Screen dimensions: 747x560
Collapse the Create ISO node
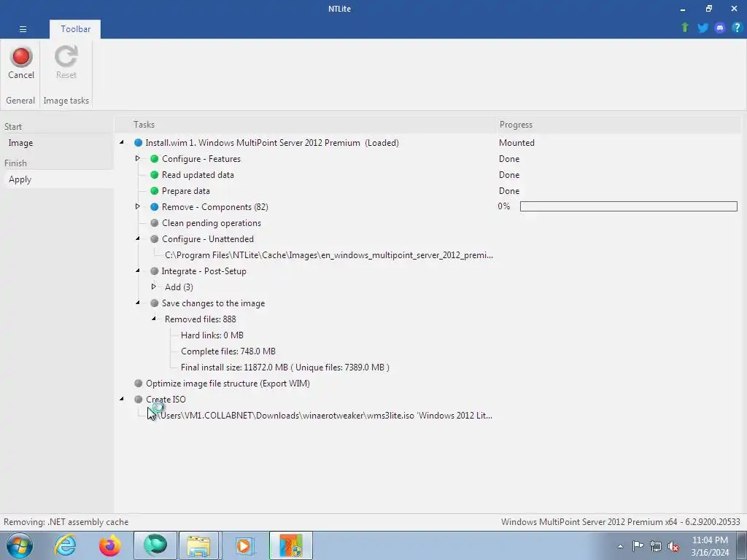pyautogui.click(x=122, y=399)
